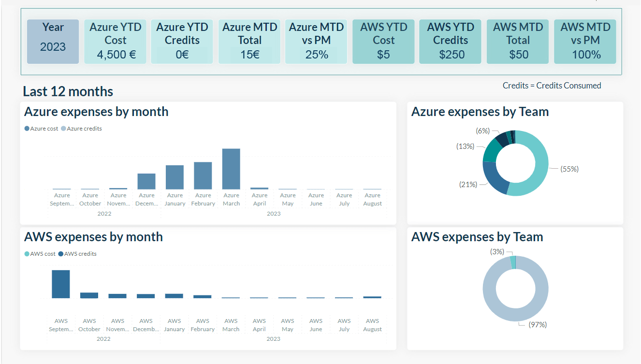This screenshot has width=641, height=364.
Task: Click the AWS January bar
Action: [174, 296]
